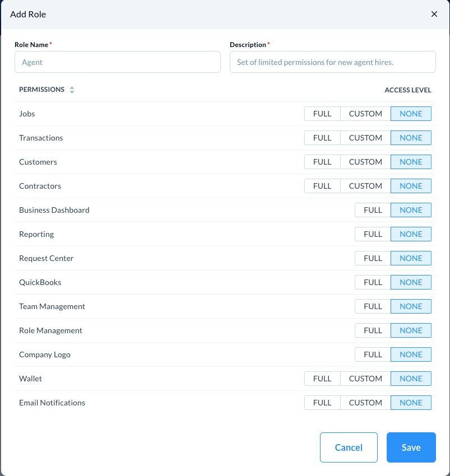
Task: Cancel adding the role
Action: pyautogui.click(x=349, y=447)
